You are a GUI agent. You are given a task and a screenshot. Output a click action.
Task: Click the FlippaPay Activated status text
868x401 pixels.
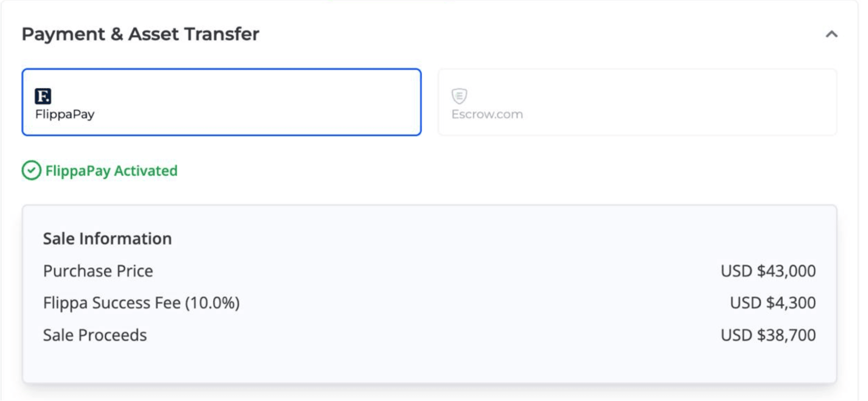tap(112, 171)
